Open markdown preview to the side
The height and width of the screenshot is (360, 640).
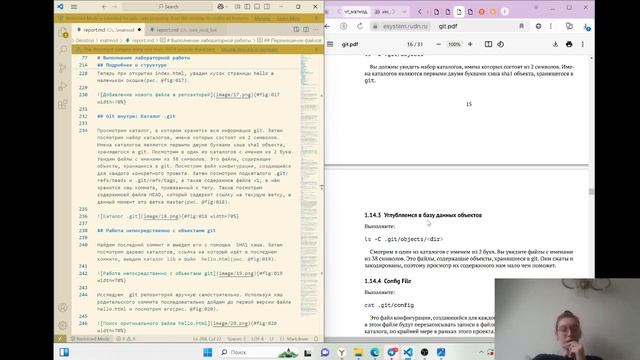(x=296, y=29)
